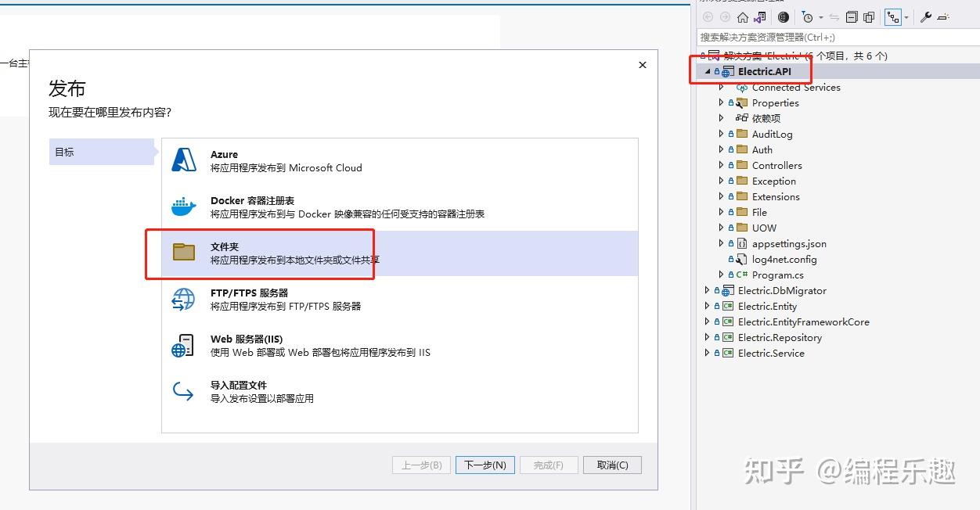Expand the Controllers folder
Image resolution: width=980 pixels, height=510 pixels.
pos(721,165)
